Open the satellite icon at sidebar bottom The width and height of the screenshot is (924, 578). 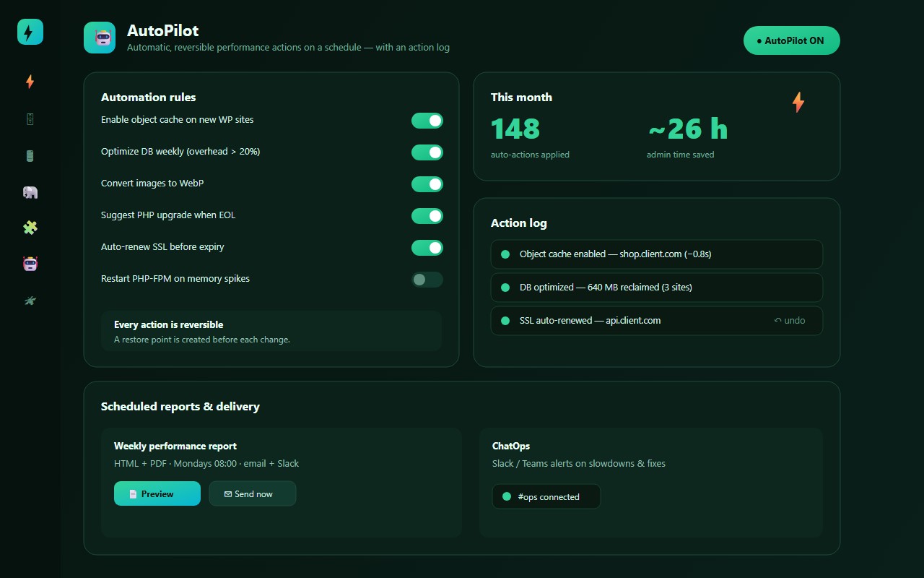pos(30,300)
